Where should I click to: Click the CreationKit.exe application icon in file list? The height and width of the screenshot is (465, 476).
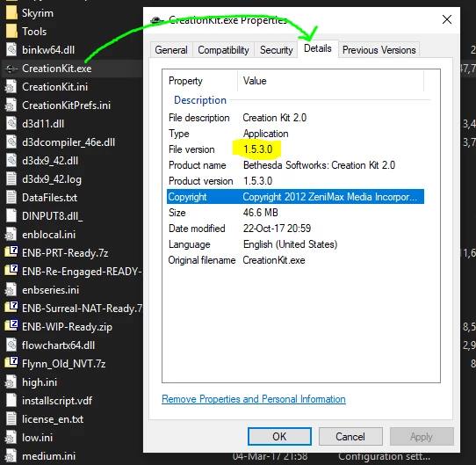point(11,69)
